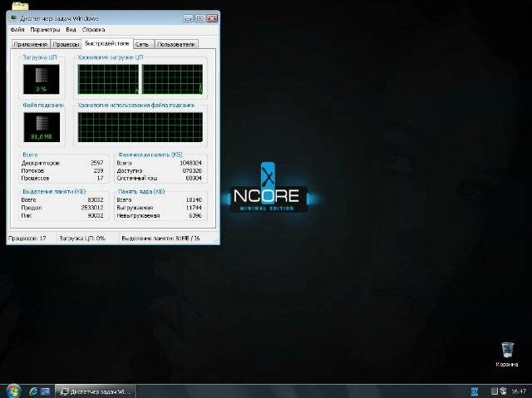Click the Потоков value 239
The width and height of the screenshot is (532, 398).
(98, 170)
